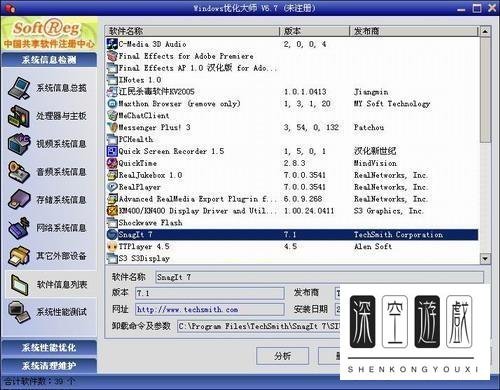Select the PCHealth row

(292, 139)
